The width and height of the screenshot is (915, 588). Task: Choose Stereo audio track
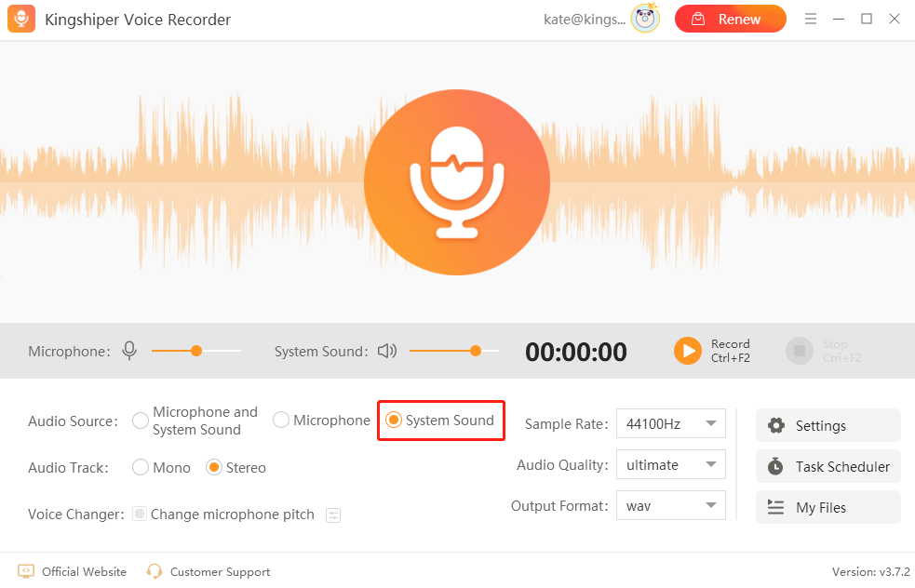point(214,467)
